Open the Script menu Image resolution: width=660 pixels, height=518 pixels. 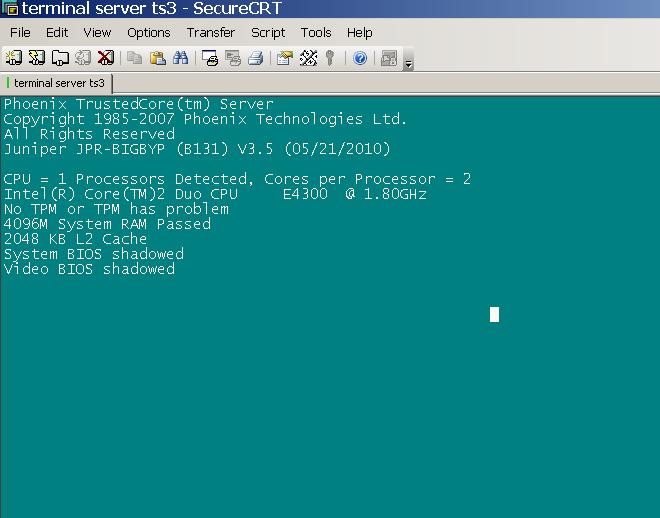tap(268, 32)
